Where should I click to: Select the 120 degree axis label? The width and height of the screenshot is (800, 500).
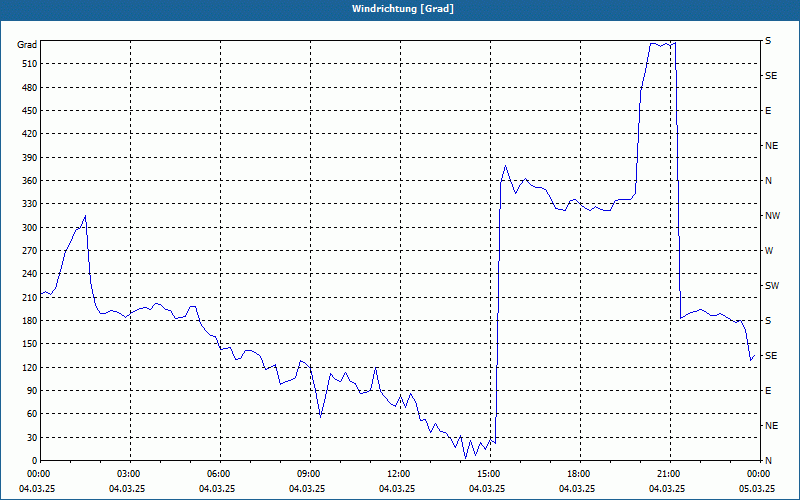(x=30, y=368)
